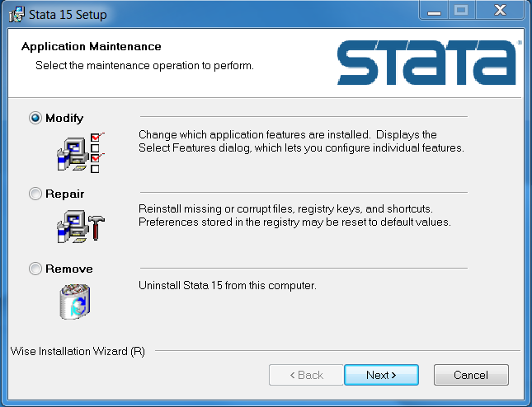Click the disabled Back button
This screenshot has width=532, height=407.
pyautogui.click(x=306, y=375)
